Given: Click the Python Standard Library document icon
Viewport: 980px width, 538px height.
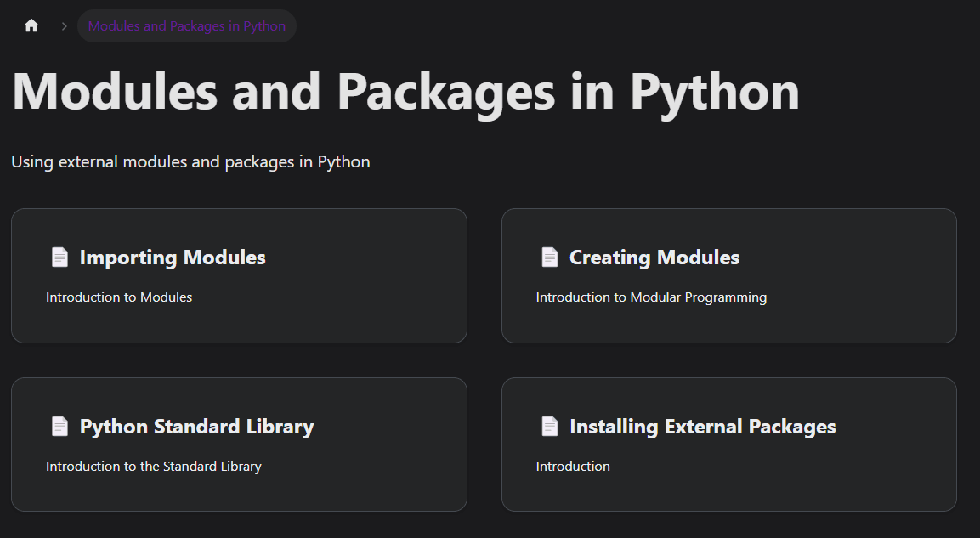Looking at the screenshot, I should click(x=59, y=427).
